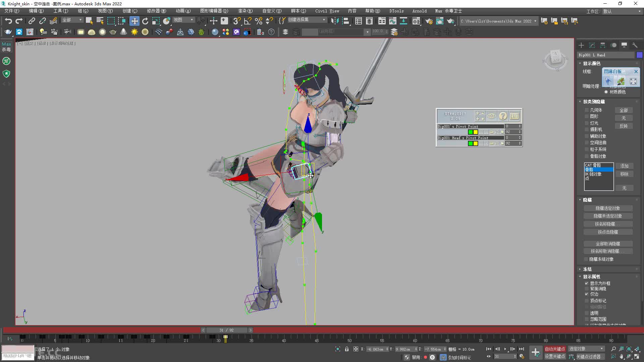Click the object color swatch beside Bip001 L Hand
644x362 pixels.
click(x=639, y=55)
